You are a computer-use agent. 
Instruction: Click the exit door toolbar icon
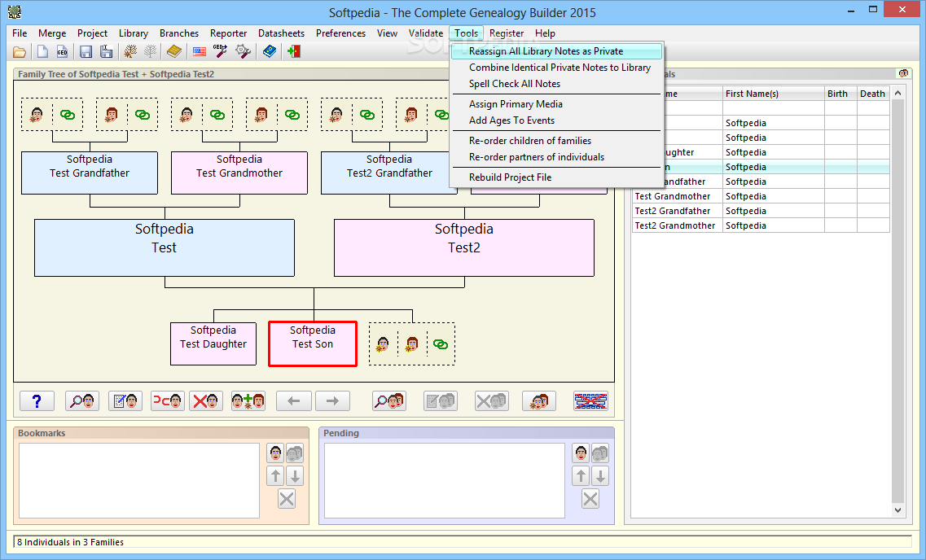(x=293, y=52)
